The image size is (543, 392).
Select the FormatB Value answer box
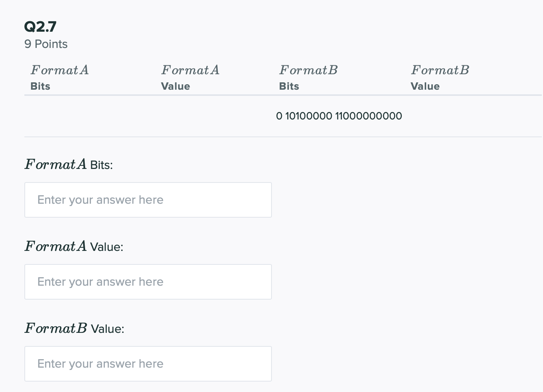point(148,364)
